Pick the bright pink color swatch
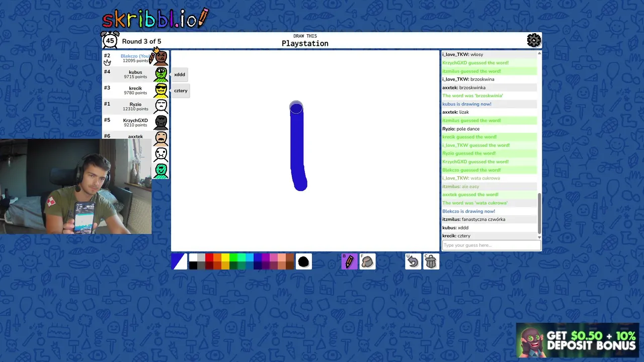 tap(274, 257)
